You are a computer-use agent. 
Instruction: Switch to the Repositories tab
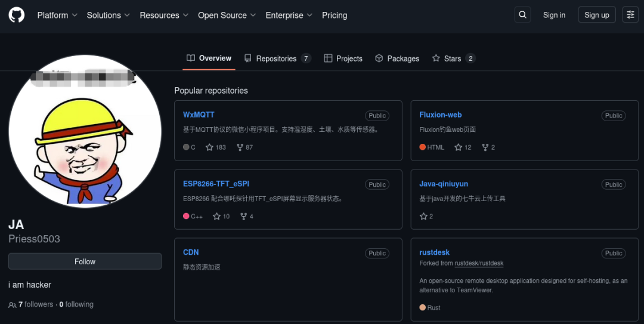pos(278,58)
